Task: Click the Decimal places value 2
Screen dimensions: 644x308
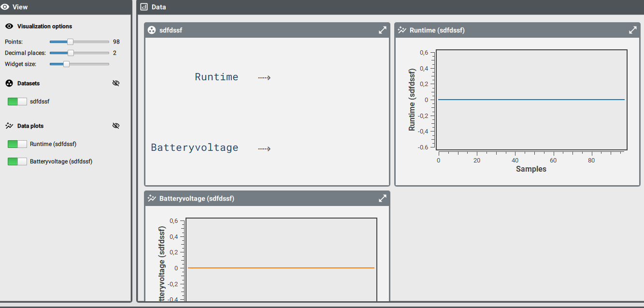Action: 115,53
